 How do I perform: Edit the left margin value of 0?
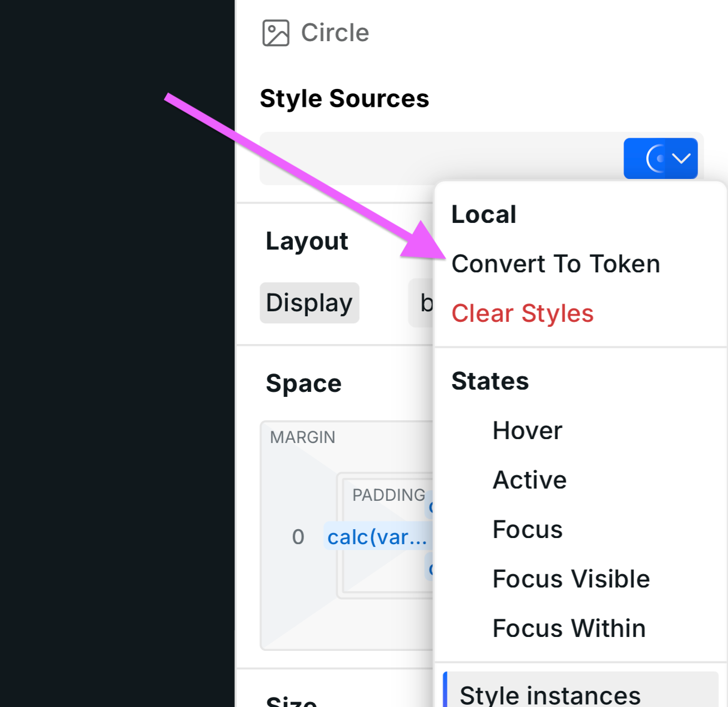[x=298, y=536]
